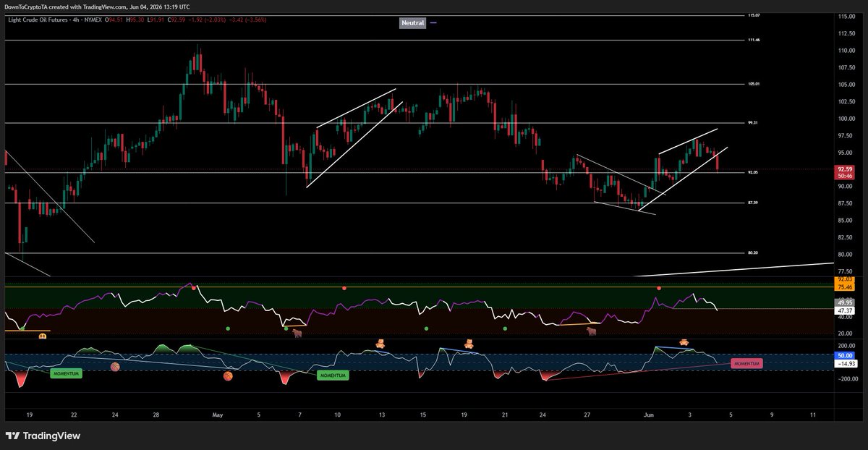Click the bull emoji near May 27
Viewport: 868px width, 450px height.
592,331
